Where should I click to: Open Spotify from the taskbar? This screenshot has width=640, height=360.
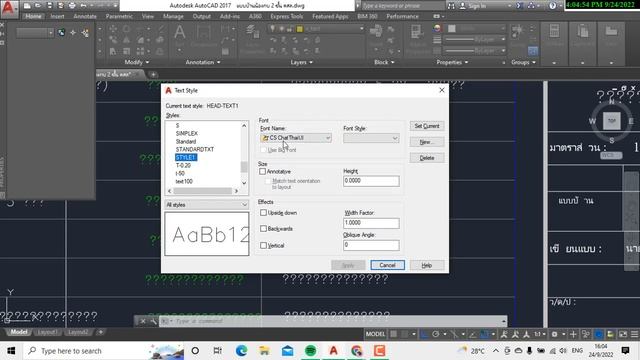point(310,351)
